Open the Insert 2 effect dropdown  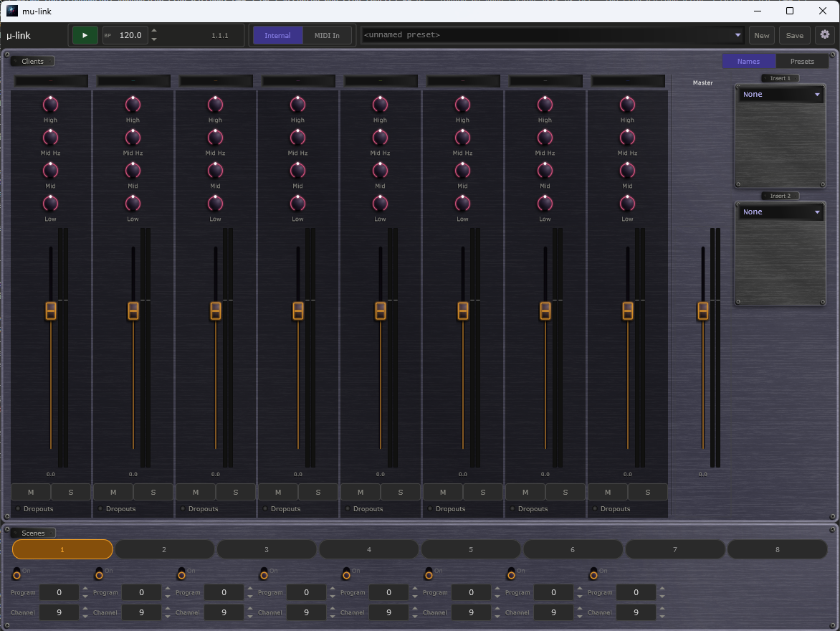781,212
